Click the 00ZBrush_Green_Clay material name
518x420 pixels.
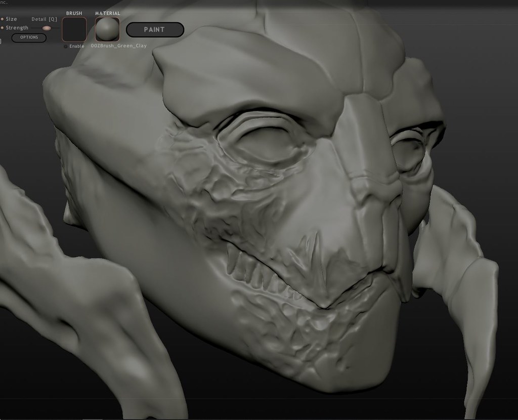[x=119, y=46]
